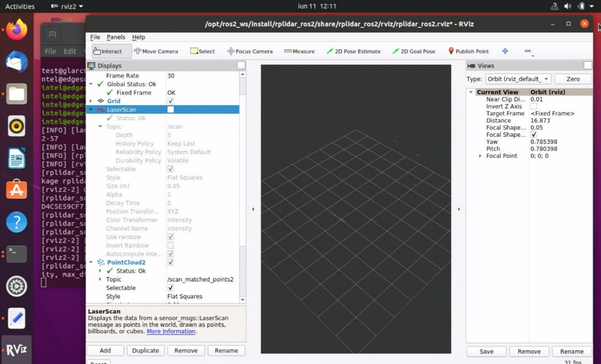Click the LaserScan red wave icon
Image resolution: width=601 pixels, height=364 pixels.
[x=101, y=110]
